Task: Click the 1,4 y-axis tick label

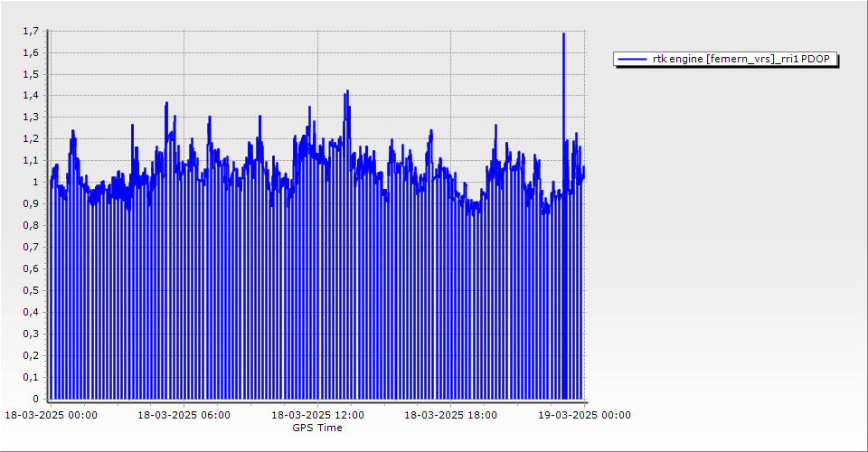Action: tap(32, 96)
